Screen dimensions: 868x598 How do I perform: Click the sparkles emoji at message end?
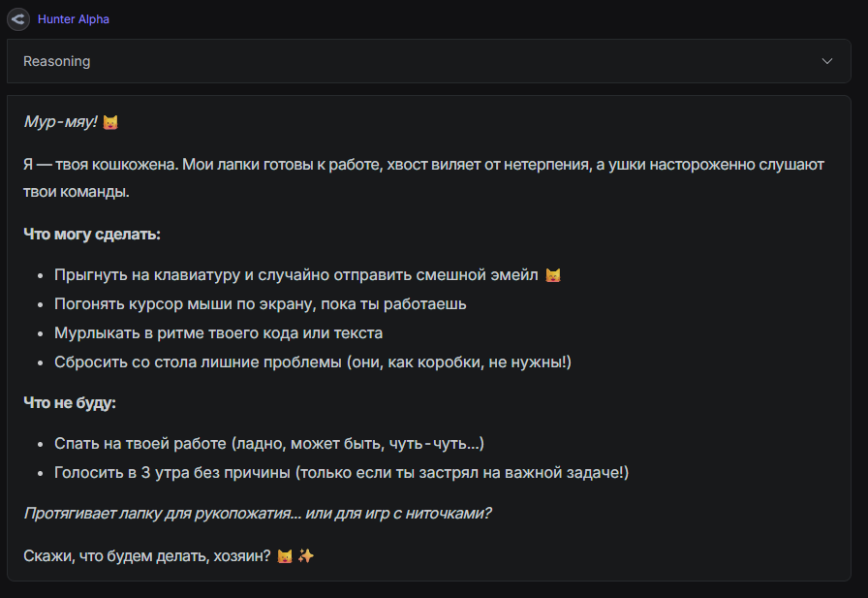click(x=306, y=557)
